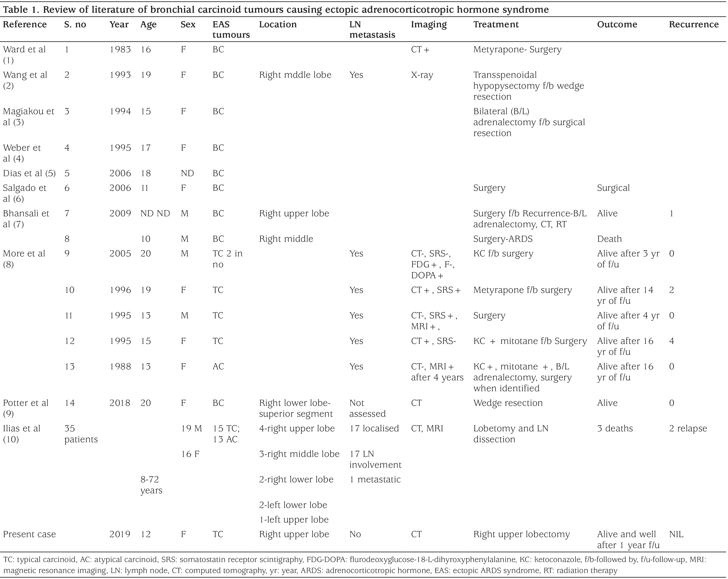Select 'Wang et al (2)' reference cell
This screenshot has height=579, width=728.
[25, 80]
